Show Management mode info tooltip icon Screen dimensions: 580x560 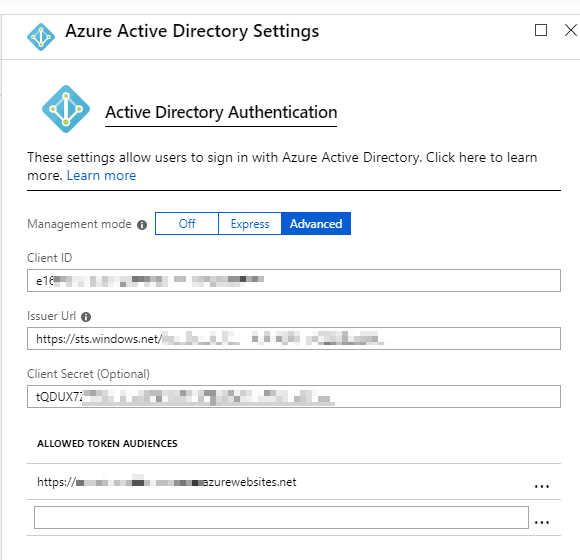[142, 225]
